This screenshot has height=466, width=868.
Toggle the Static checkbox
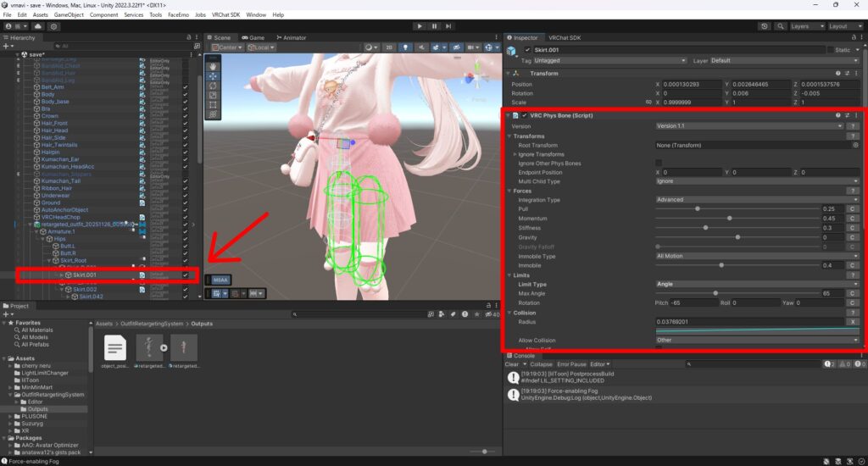tap(829, 51)
